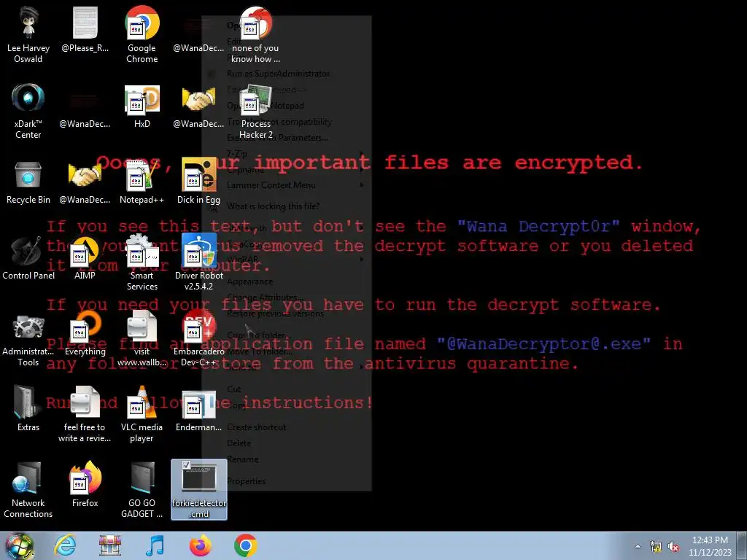Select the 'visit www.wallb...' file icon
Viewport: 747px width, 560px height.
[x=142, y=339]
